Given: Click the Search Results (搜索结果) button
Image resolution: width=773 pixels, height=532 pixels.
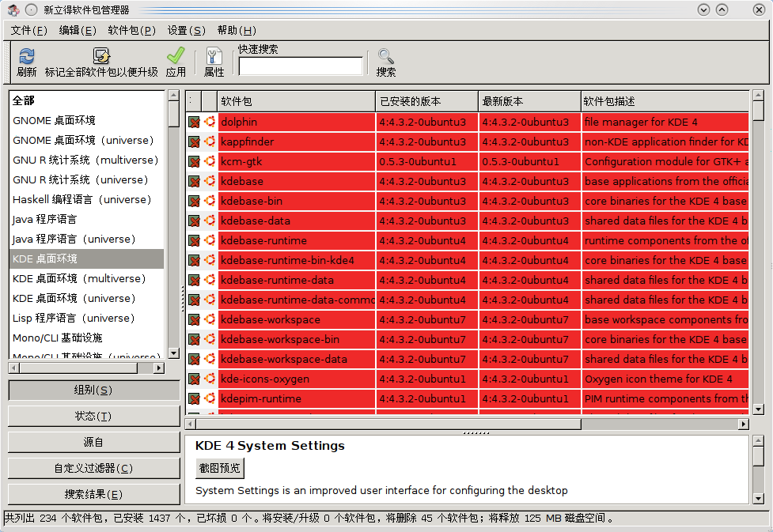Looking at the screenshot, I should pyautogui.click(x=93, y=494).
